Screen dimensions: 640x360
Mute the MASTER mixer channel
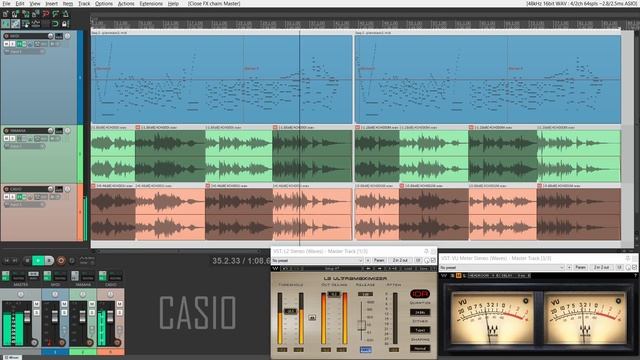click(x=36, y=304)
